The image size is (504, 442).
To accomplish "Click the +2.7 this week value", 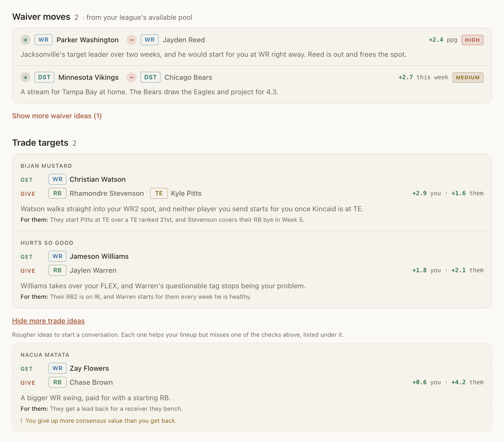I will tap(423, 77).
